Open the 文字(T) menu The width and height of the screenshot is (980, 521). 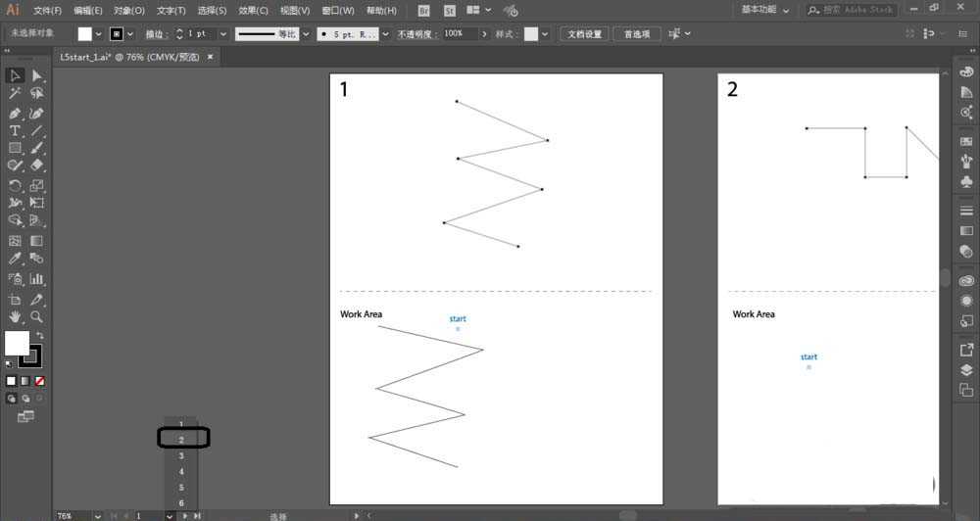tap(171, 11)
